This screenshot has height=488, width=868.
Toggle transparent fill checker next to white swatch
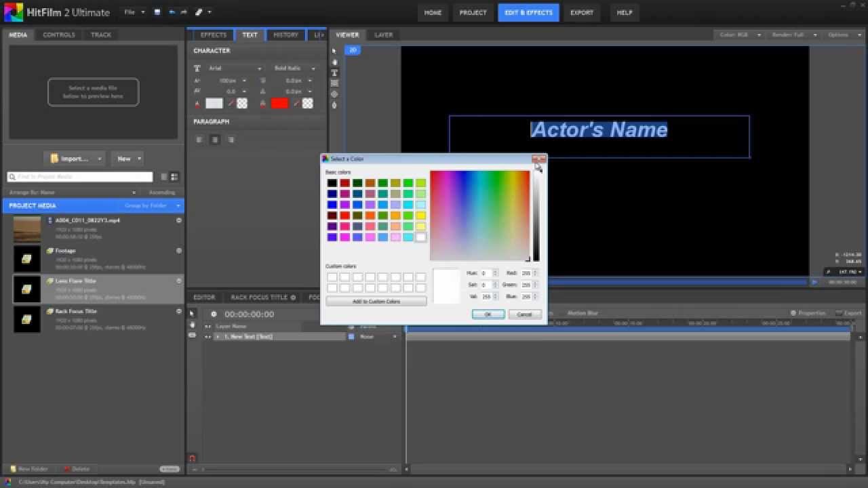pyautogui.click(x=242, y=104)
